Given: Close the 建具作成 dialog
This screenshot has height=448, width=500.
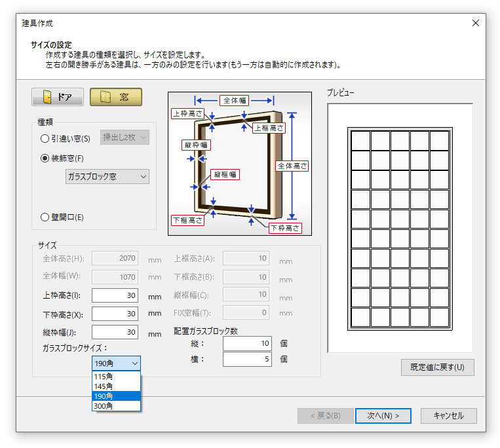Looking at the screenshot, I should [x=475, y=23].
